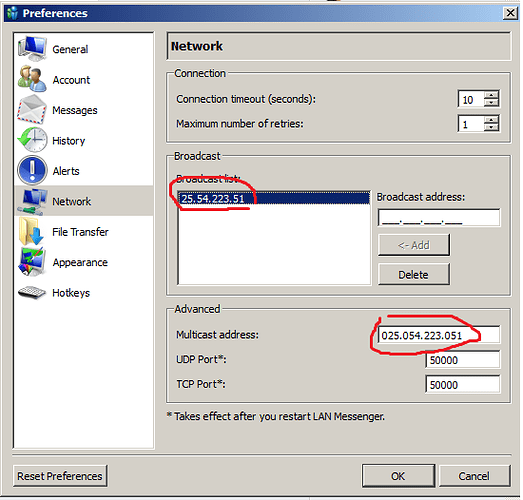Increase maximum retries with up arrow
This screenshot has width=523, height=500.
pos(491,120)
